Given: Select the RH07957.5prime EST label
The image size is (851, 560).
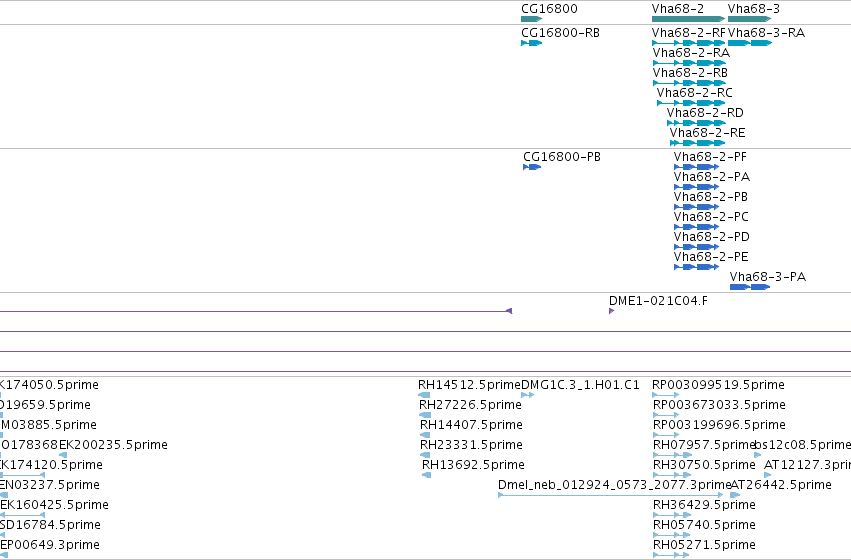Looking at the screenshot, I should tap(704, 445).
